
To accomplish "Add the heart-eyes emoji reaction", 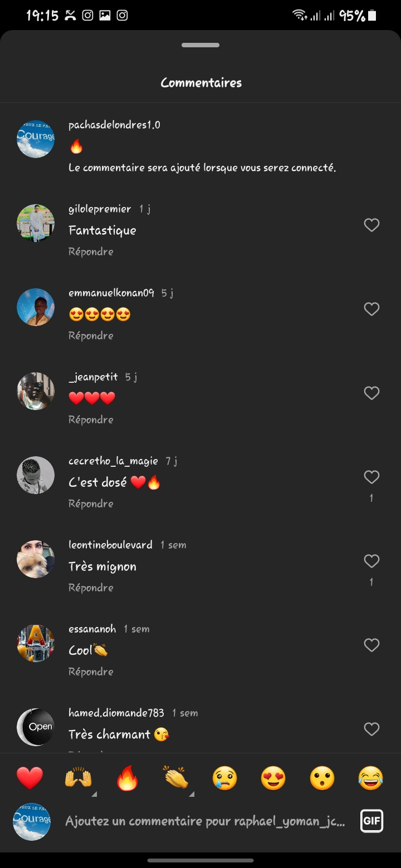I will [273, 778].
